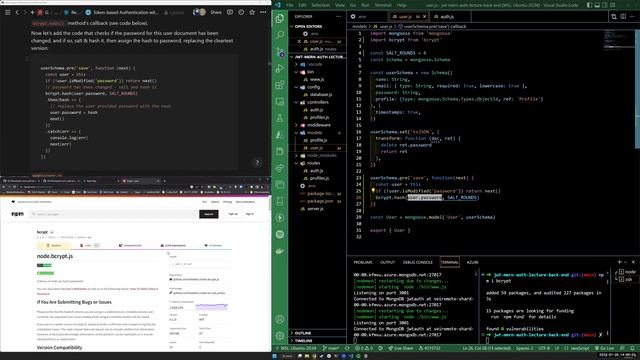Click the lightbulb code action on line 25

tap(373, 191)
